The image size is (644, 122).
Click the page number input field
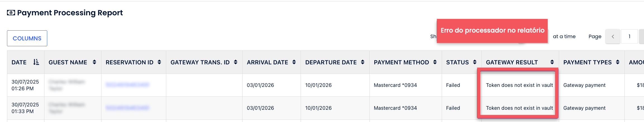pyautogui.click(x=629, y=36)
